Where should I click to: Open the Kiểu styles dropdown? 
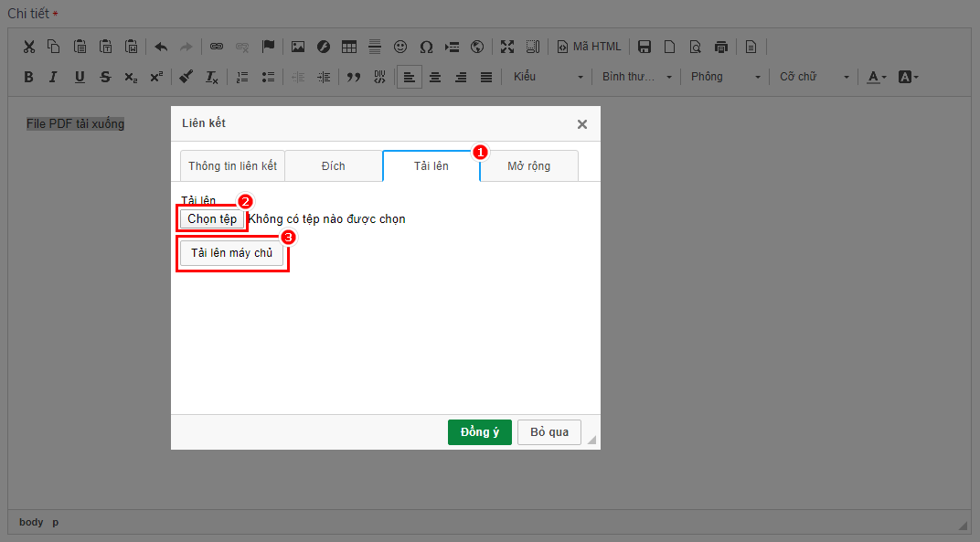point(547,77)
